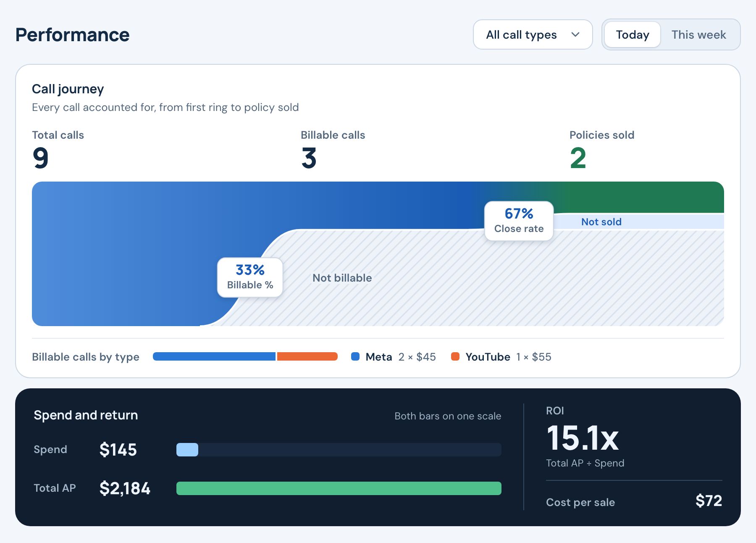The image size is (756, 543).
Task: Click the 33% Billable % badge
Action: [x=250, y=277]
